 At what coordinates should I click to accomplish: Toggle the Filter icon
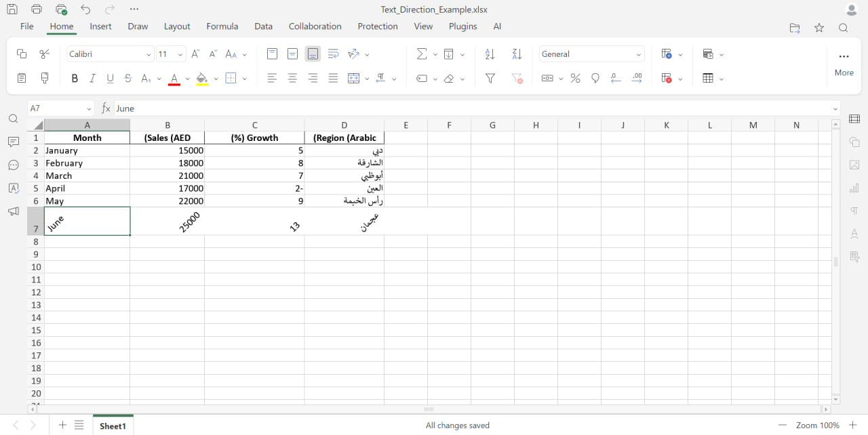(x=490, y=78)
